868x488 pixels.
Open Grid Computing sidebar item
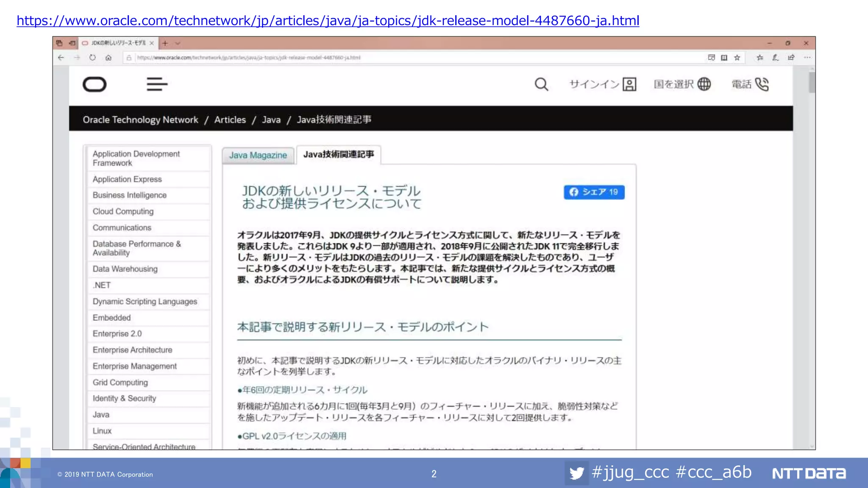pos(148,383)
